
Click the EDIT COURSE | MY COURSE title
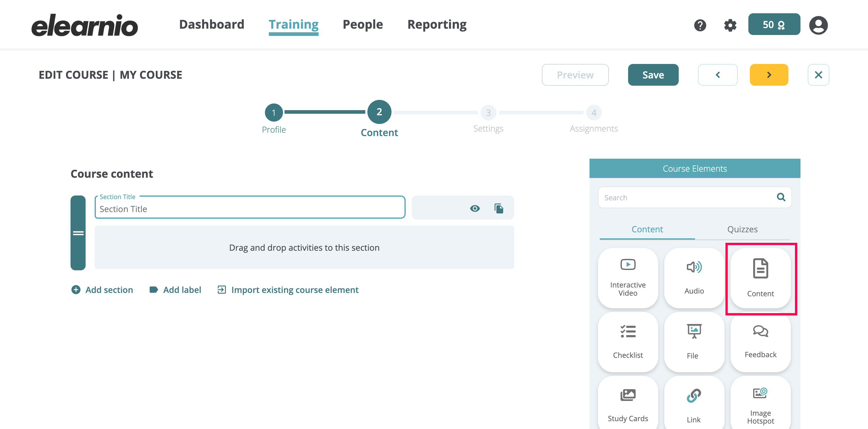[x=110, y=75]
